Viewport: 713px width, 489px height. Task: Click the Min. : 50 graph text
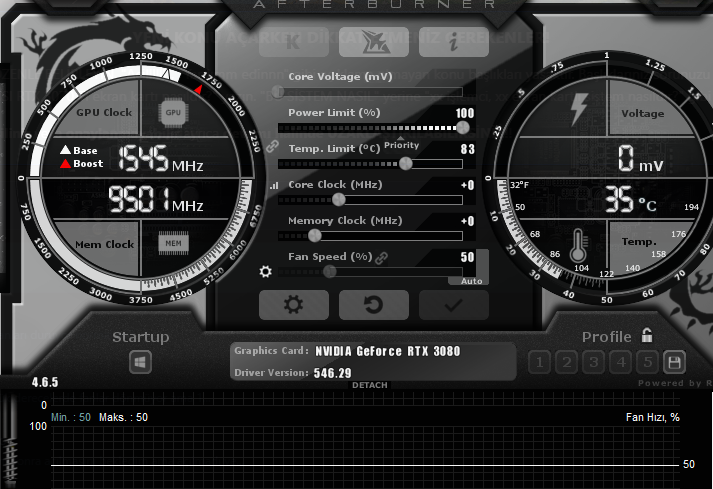[71, 417]
